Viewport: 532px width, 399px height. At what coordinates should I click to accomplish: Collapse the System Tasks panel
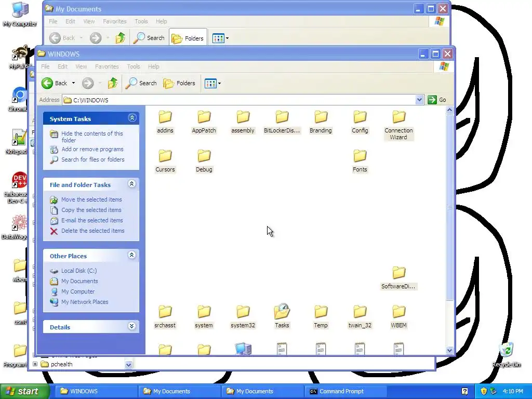pos(132,118)
